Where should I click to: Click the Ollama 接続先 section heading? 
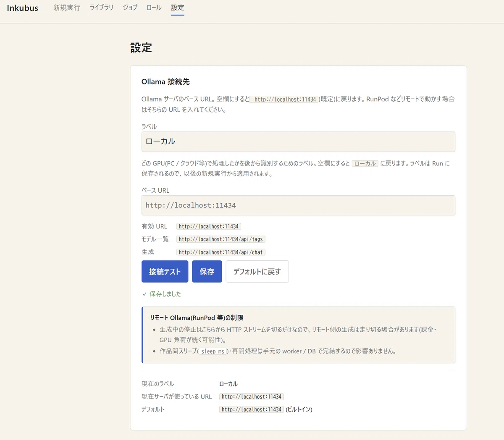click(x=165, y=81)
